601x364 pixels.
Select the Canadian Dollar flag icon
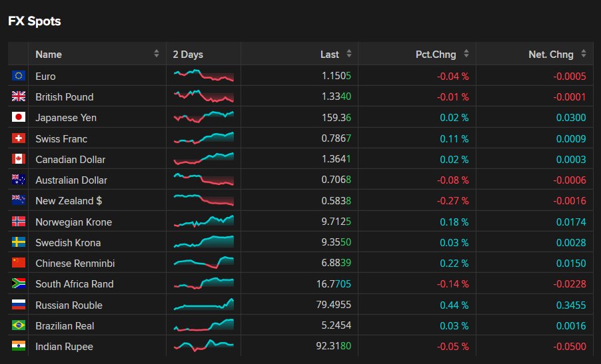pyautogui.click(x=19, y=159)
